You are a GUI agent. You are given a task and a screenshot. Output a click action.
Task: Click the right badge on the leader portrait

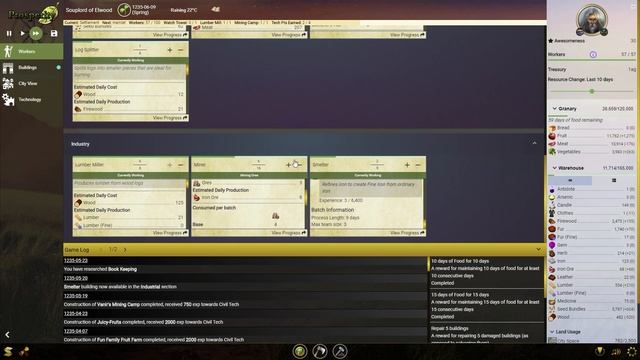point(604,32)
